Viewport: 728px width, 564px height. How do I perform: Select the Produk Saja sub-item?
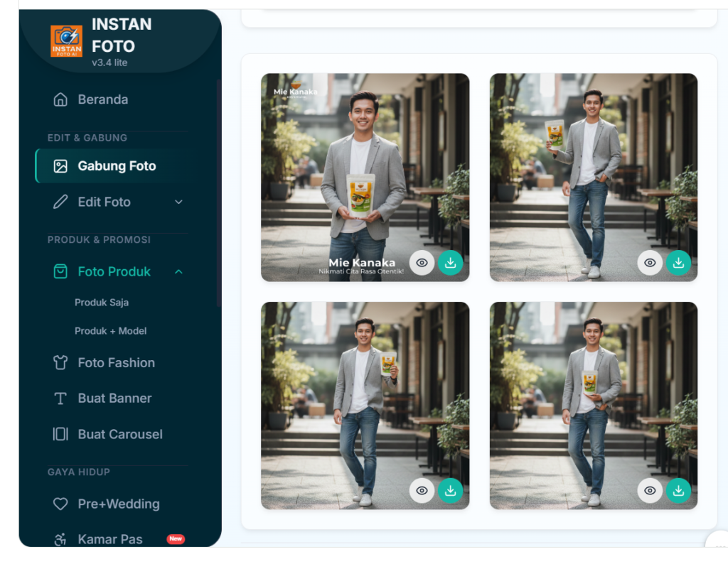pos(102,303)
